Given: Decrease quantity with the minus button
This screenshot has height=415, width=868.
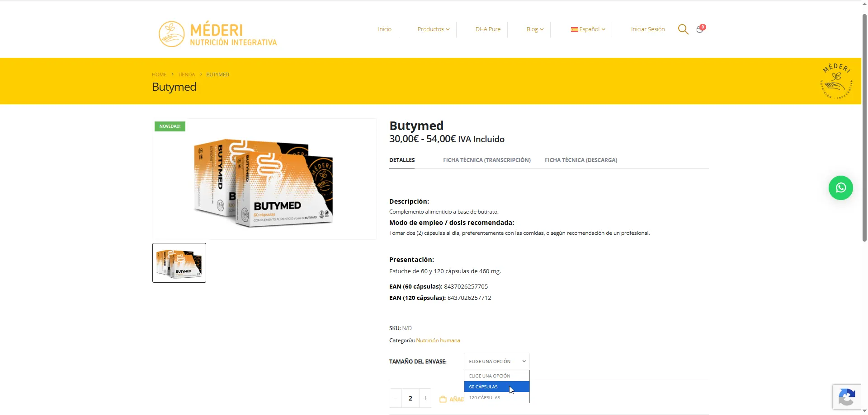Looking at the screenshot, I should coord(396,398).
